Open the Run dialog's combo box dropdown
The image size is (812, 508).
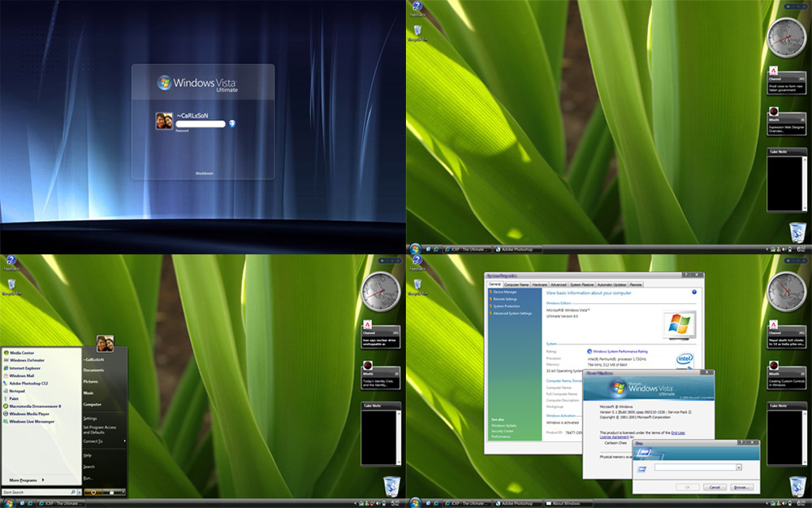pyautogui.click(x=739, y=467)
